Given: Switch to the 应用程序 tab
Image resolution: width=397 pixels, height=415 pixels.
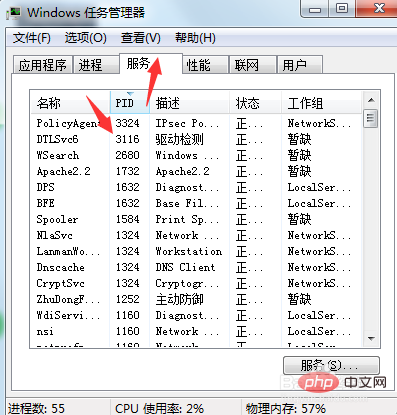Looking at the screenshot, I should pos(42,65).
